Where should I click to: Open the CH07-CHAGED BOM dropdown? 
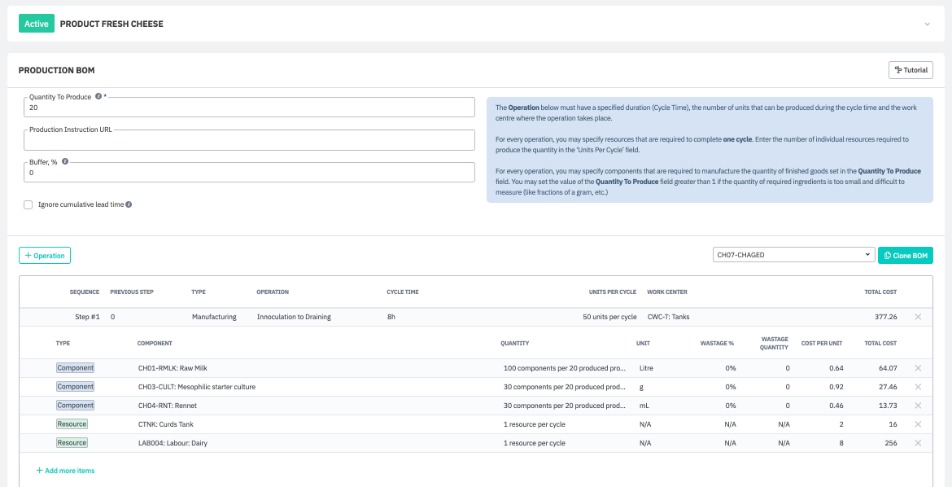[x=793, y=255]
